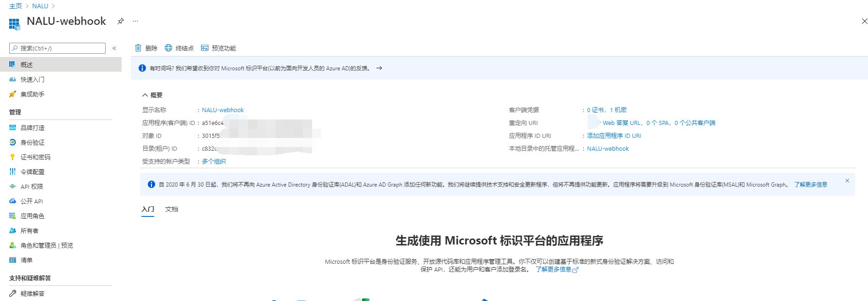The height and width of the screenshot is (301, 868).
Task: Switch to the 入门 tab
Action: 148,209
